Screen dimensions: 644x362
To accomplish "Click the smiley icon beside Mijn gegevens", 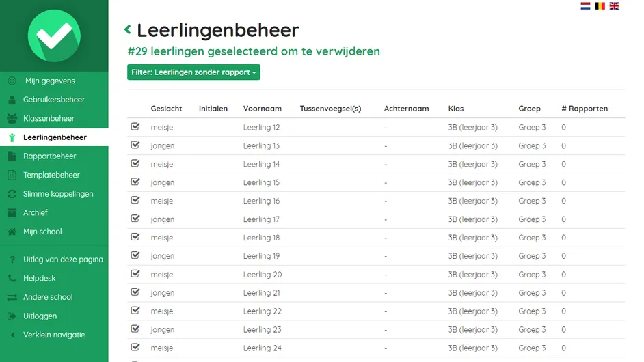I will click(x=12, y=81).
